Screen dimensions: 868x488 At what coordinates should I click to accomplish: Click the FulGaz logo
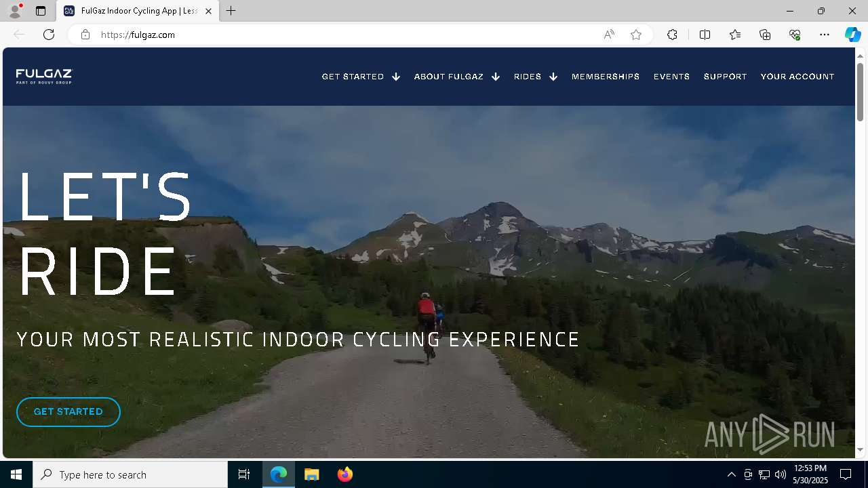coord(44,77)
